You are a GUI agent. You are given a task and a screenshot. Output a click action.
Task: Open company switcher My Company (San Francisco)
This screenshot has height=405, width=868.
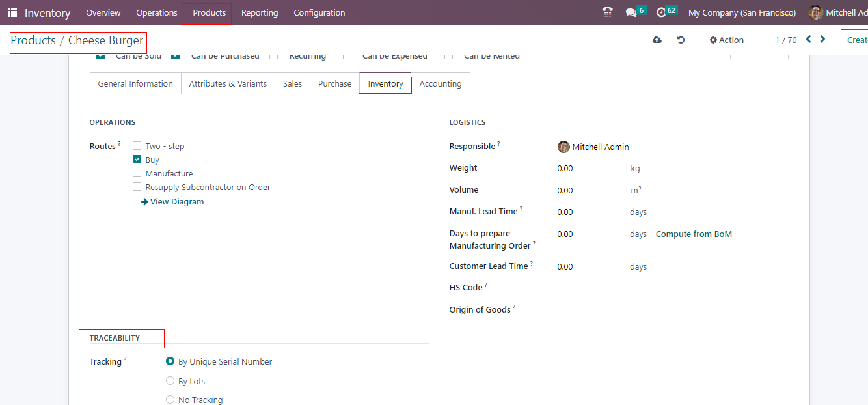click(x=742, y=12)
